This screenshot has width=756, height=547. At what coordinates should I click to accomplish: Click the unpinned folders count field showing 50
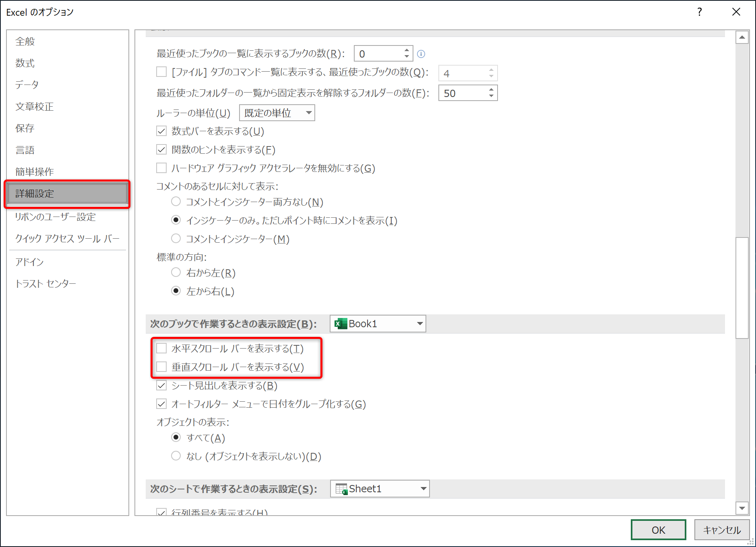[463, 93]
